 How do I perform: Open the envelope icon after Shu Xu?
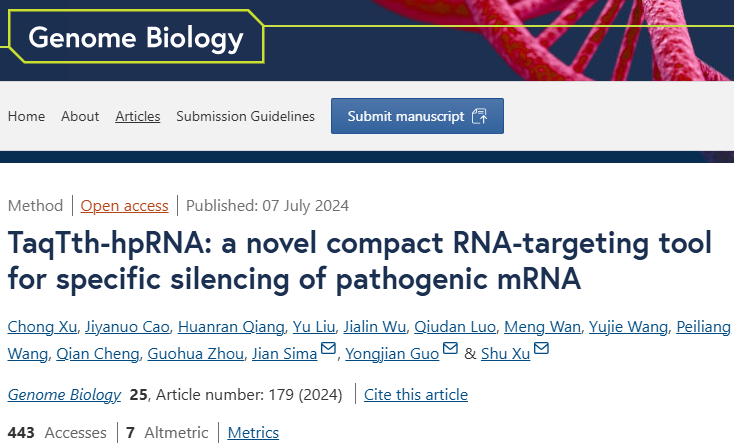pyautogui.click(x=541, y=348)
